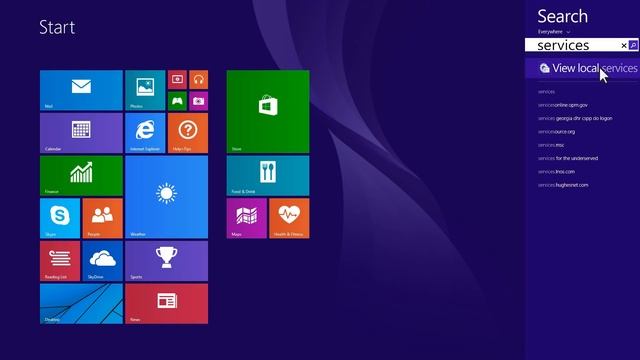The image size is (640, 360).
Task: Open the Calendar tile
Action: tap(81, 133)
